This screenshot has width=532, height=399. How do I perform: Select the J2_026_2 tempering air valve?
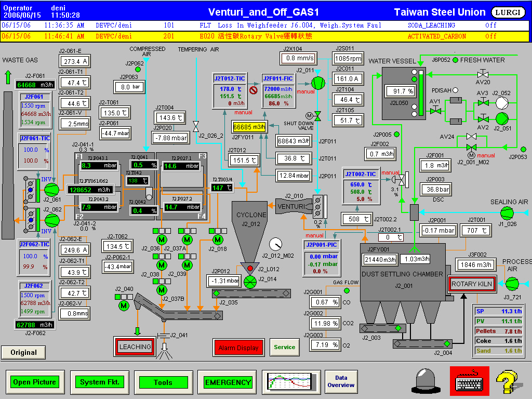pos(196,127)
